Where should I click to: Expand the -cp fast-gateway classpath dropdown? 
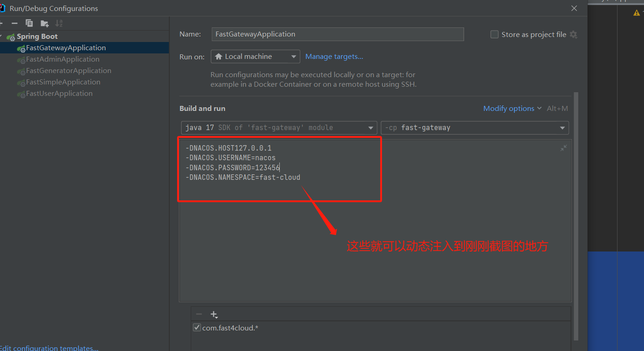(475, 128)
